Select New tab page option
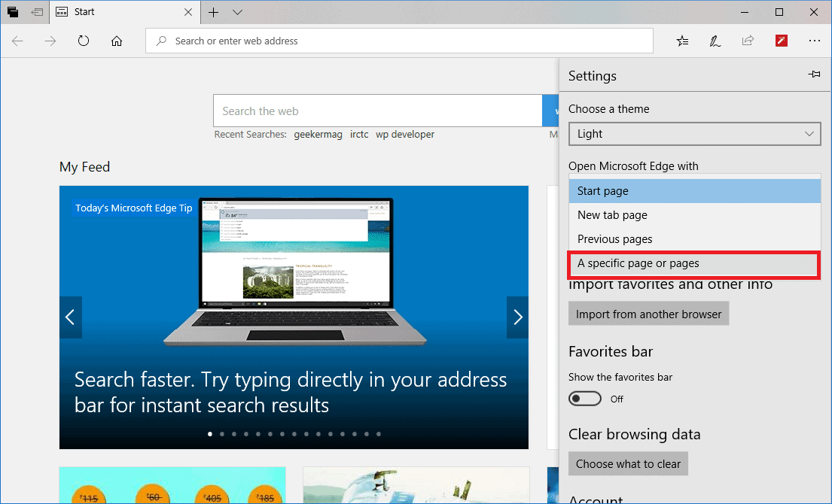This screenshot has width=832, height=504. coord(694,214)
